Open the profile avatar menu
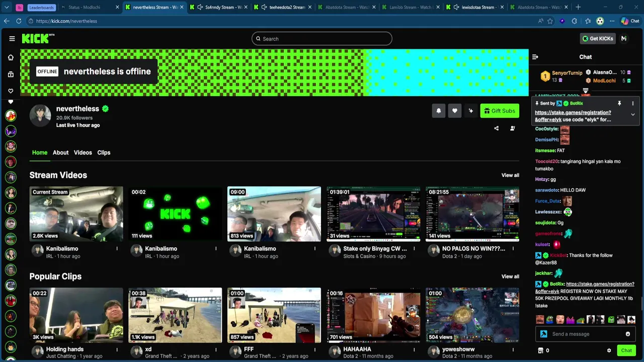 tap(624, 39)
